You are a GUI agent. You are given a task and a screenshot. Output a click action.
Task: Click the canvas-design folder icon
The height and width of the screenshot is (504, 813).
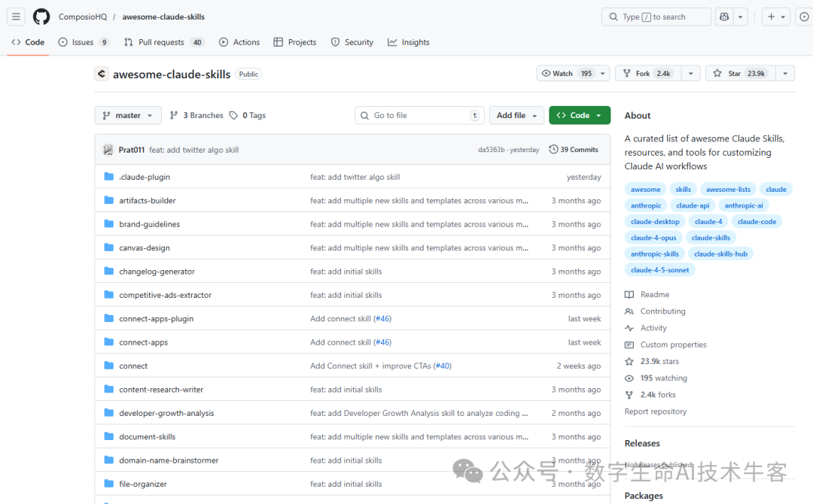(x=108, y=247)
